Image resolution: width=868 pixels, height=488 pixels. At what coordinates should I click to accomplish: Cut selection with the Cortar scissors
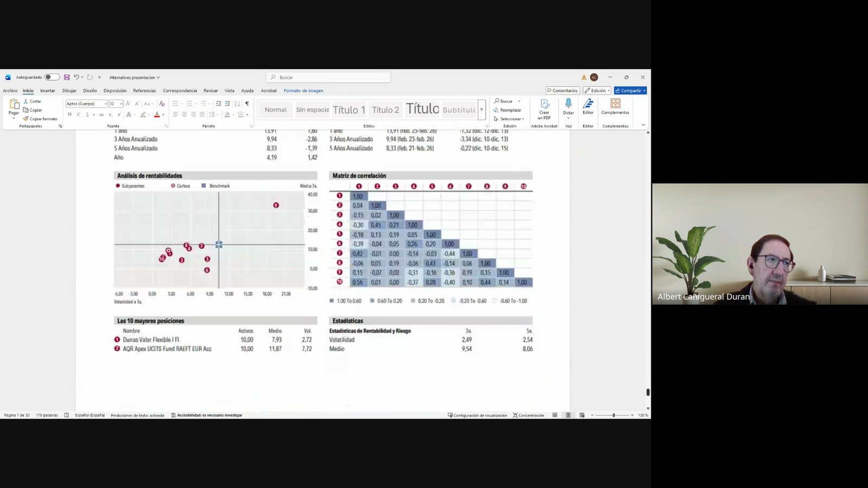pyautogui.click(x=32, y=102)
